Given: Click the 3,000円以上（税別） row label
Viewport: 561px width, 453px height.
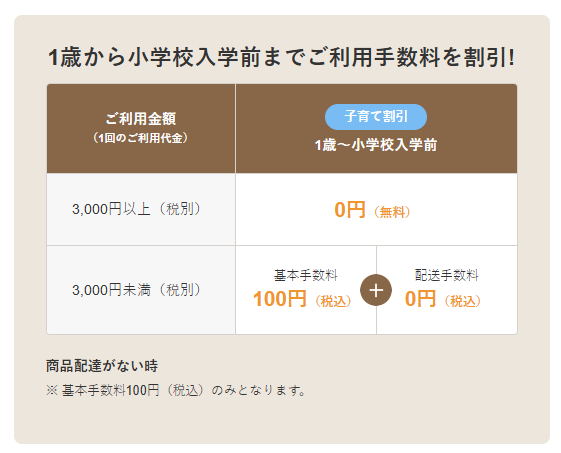Looking at the screenshot, I should (x=137, y=209).
